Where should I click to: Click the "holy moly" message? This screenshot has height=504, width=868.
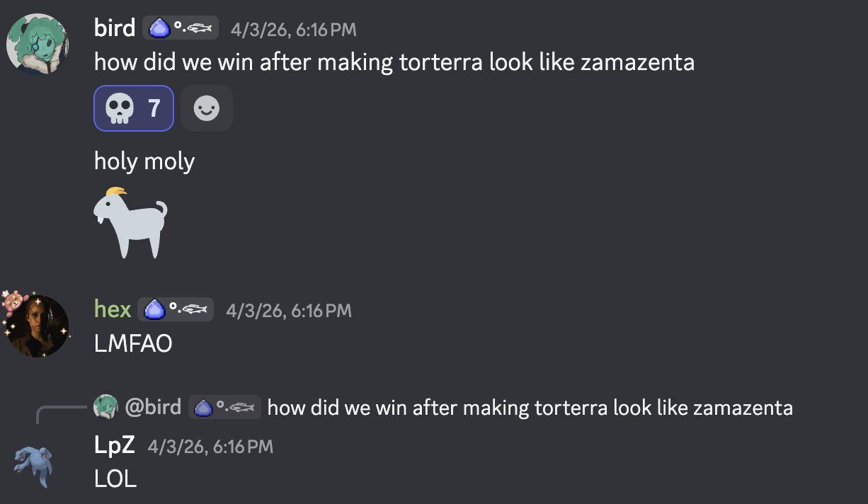(144, 161)
